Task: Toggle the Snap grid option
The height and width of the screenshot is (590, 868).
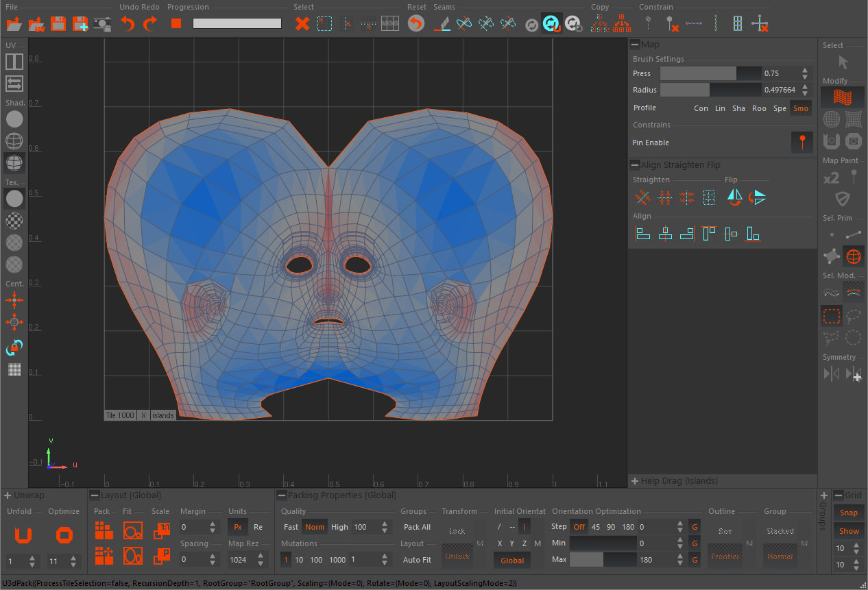Action: tap(849, 513)
